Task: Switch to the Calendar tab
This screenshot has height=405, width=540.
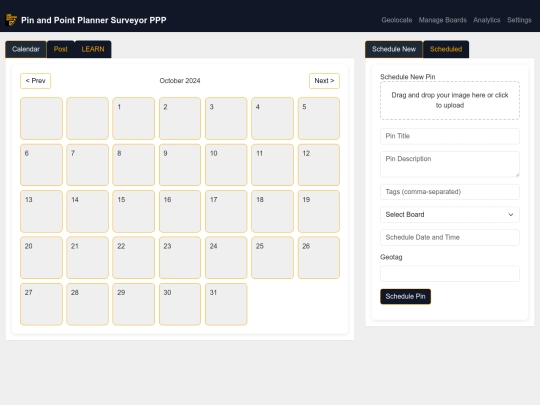Action: (x=26, y=49)
